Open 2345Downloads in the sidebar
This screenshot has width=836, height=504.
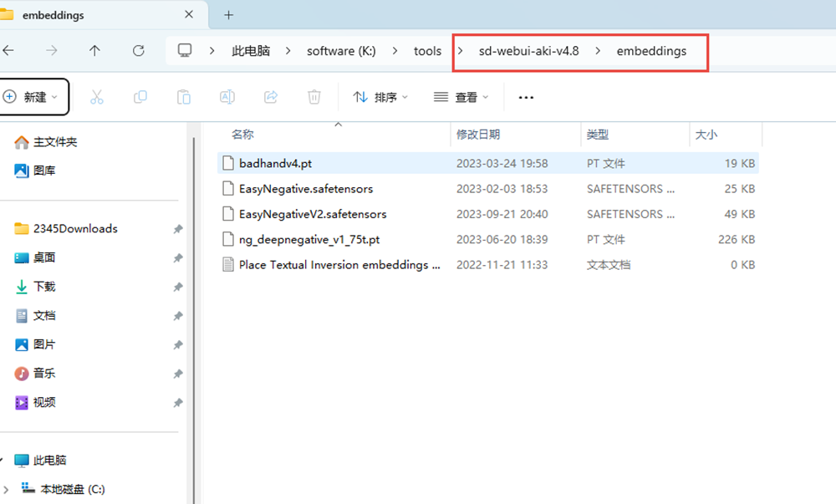click(x=65, y=228)
